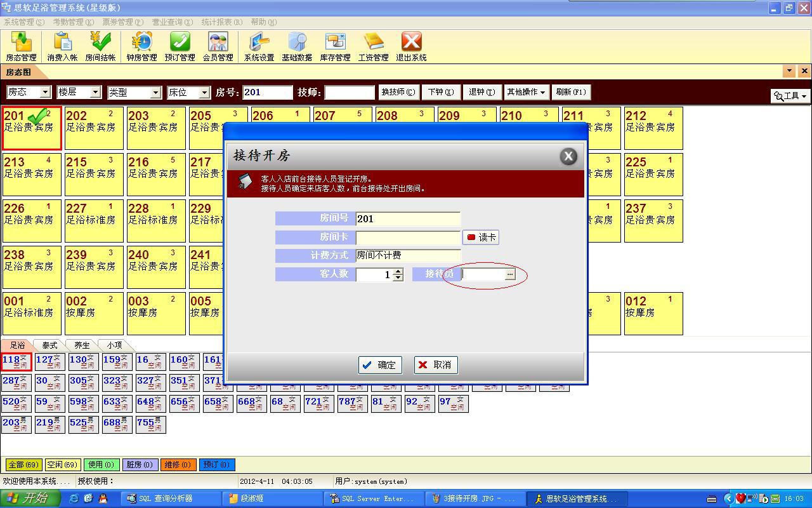
Task: Cancel the check-in dialog with 取消
Action: [x=436, y=365]
